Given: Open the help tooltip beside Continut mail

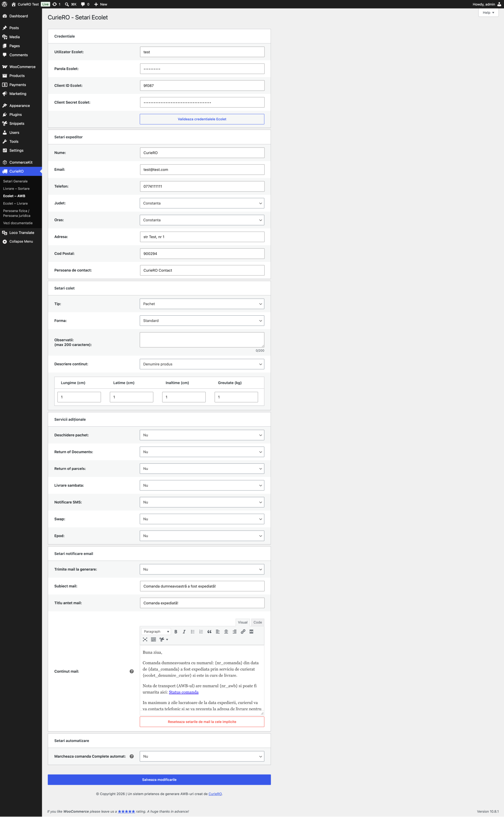Looking at the screenshot, I should [x=132, y=671].
